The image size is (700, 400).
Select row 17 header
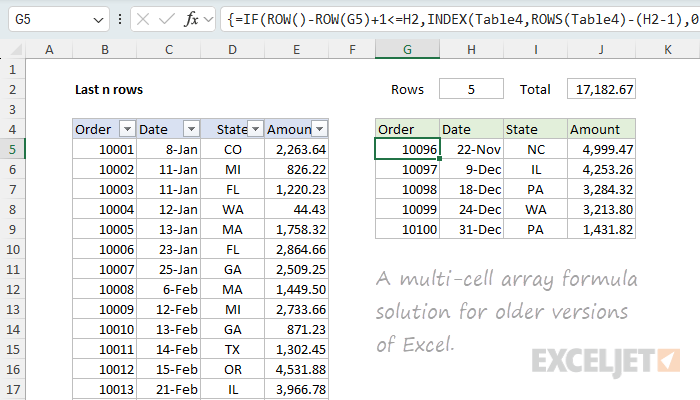[x=12, y=389]
